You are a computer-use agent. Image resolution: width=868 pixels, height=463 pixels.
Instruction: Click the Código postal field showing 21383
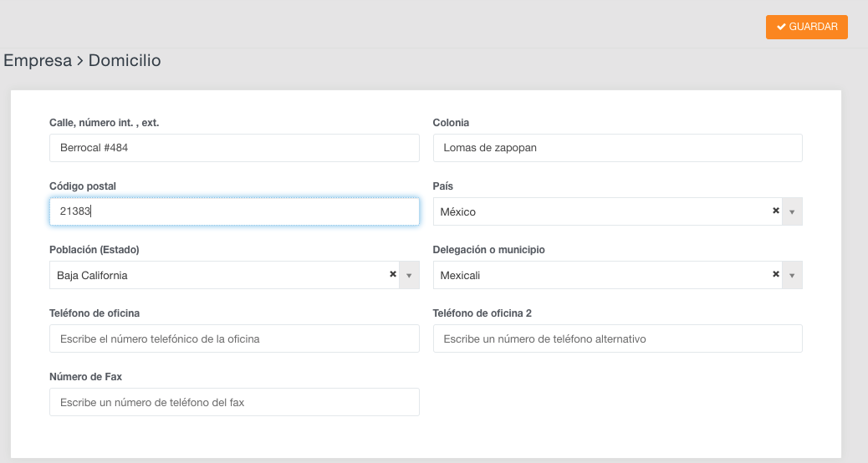tap(234, 211)
